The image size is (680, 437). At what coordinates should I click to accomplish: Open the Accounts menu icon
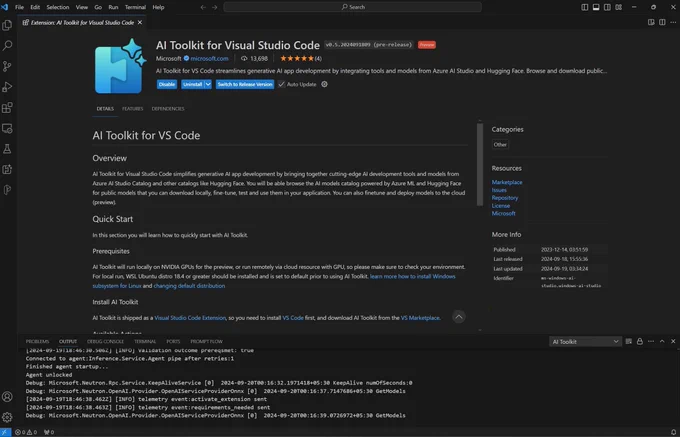pyautogui.click(x=7, y=397)
